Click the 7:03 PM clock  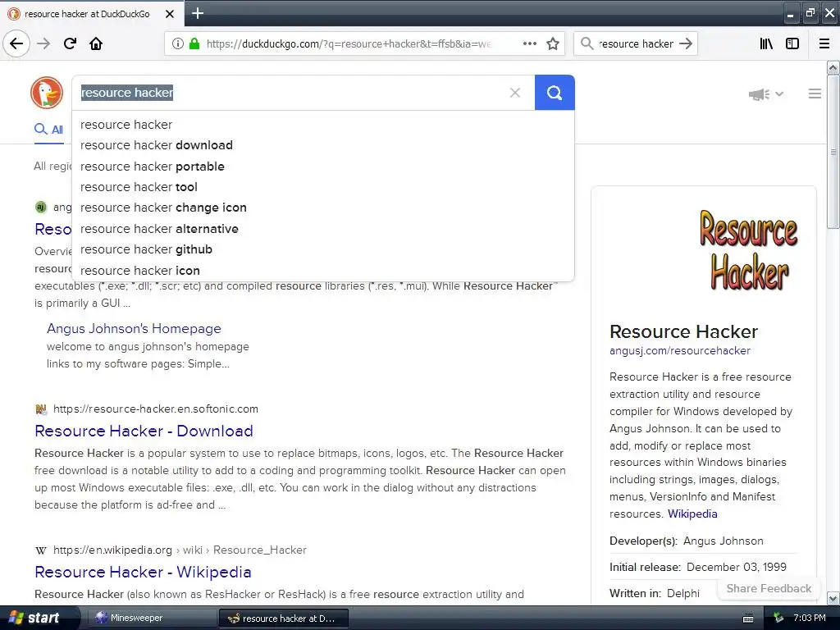pyautogui.click(x=810, y=619)
